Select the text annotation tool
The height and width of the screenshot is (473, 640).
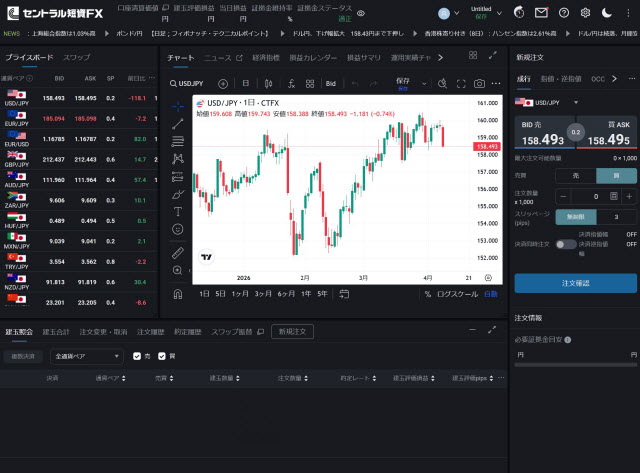coord(178,211)
